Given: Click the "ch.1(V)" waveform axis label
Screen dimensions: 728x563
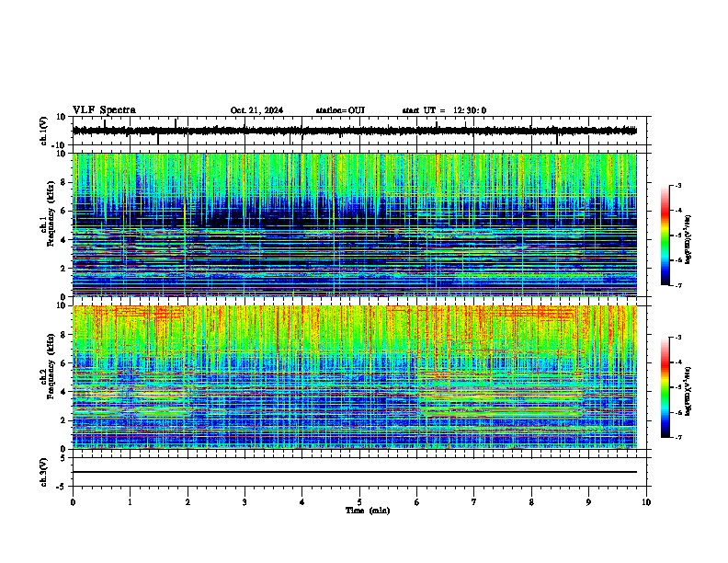Looking at the screenshot, I should [x=44, y=131].
